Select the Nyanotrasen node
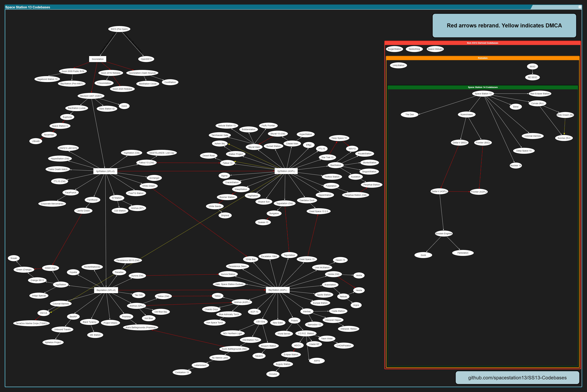 pos(467,114)
